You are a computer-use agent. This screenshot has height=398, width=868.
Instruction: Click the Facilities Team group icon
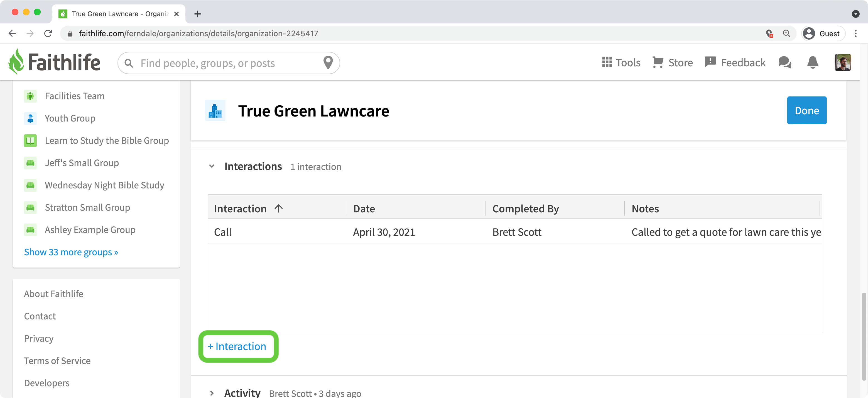pyautogui.click(x=30, y=96)
